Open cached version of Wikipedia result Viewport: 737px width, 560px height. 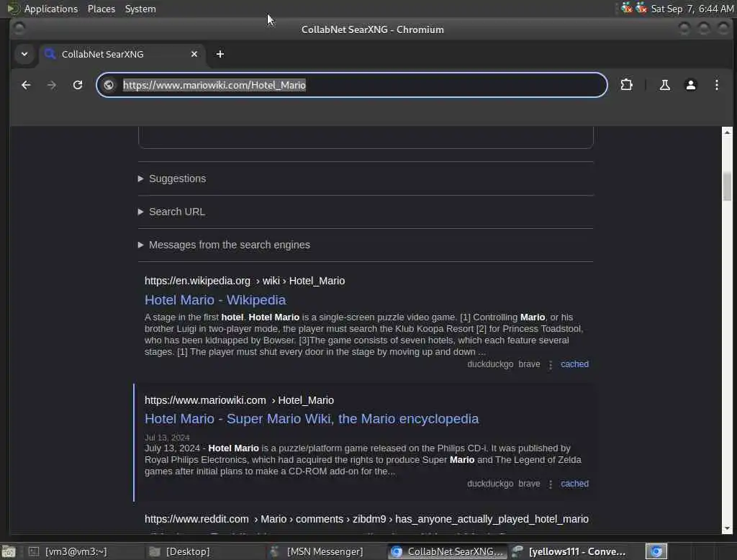(x=574, y=364)
